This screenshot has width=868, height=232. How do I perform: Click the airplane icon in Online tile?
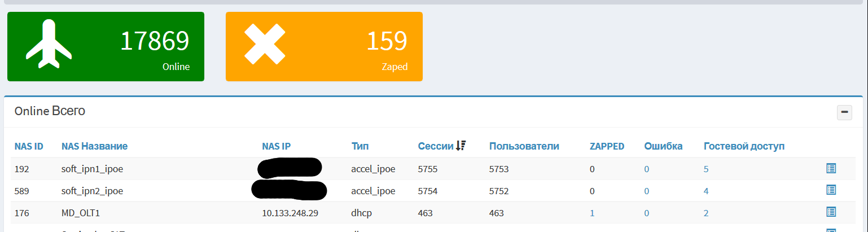pyautogui.click(x=49, y=45)
